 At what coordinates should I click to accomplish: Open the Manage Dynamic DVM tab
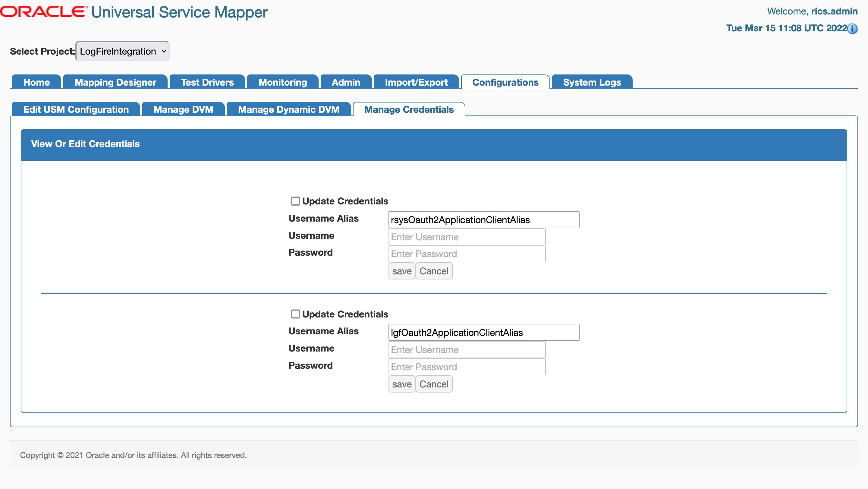click(288, 109)
